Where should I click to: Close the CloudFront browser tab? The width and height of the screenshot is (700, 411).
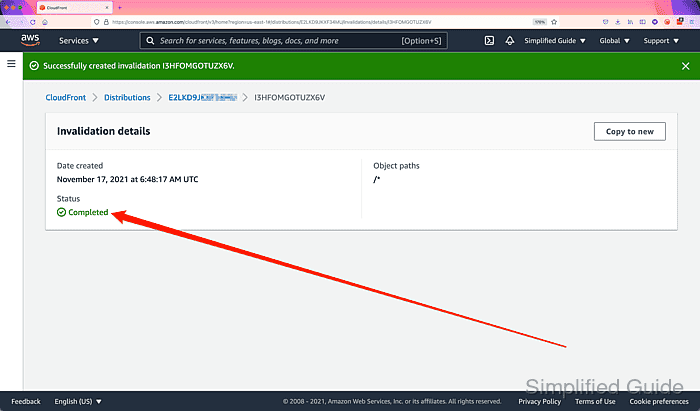click(107, 8)
